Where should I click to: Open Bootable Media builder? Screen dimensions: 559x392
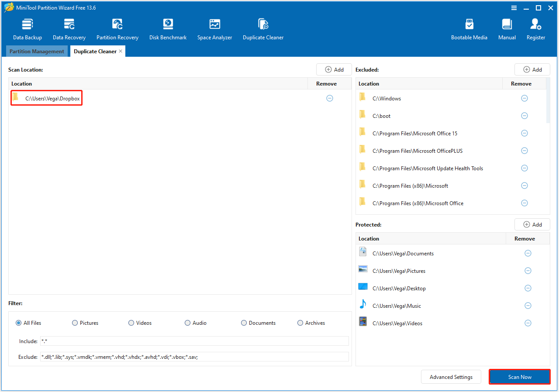point(469,30)
